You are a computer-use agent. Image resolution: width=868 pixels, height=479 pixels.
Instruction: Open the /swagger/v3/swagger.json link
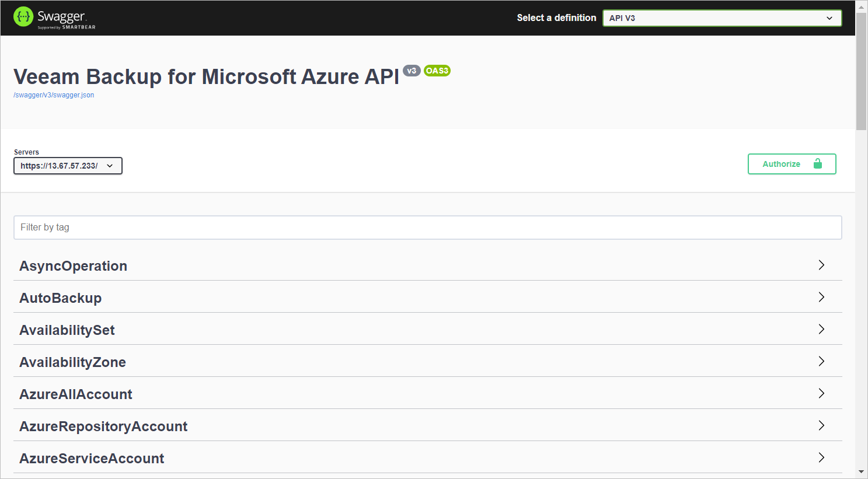click(x=54, y=95)
